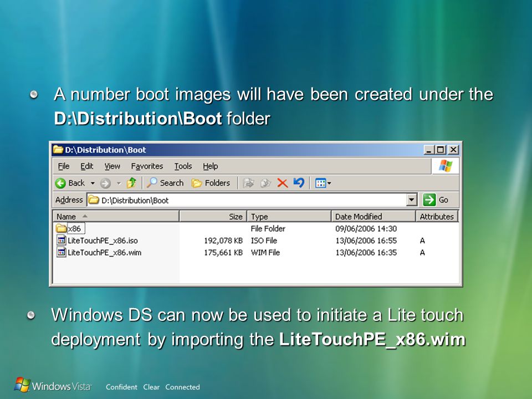The width and height of the screenshot is (532, 399).
Task: Open the Tools menu
Action: pos(183,166)
